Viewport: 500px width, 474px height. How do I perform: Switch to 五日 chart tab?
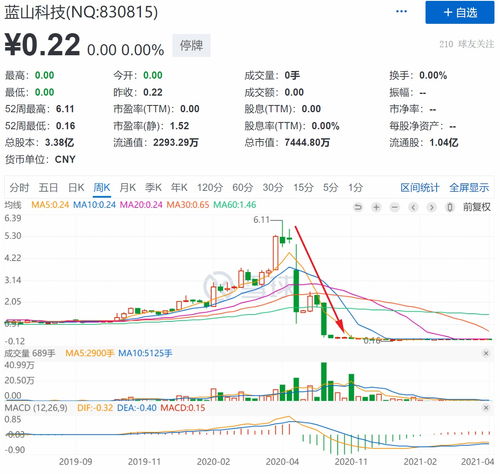tap(48, 188)
